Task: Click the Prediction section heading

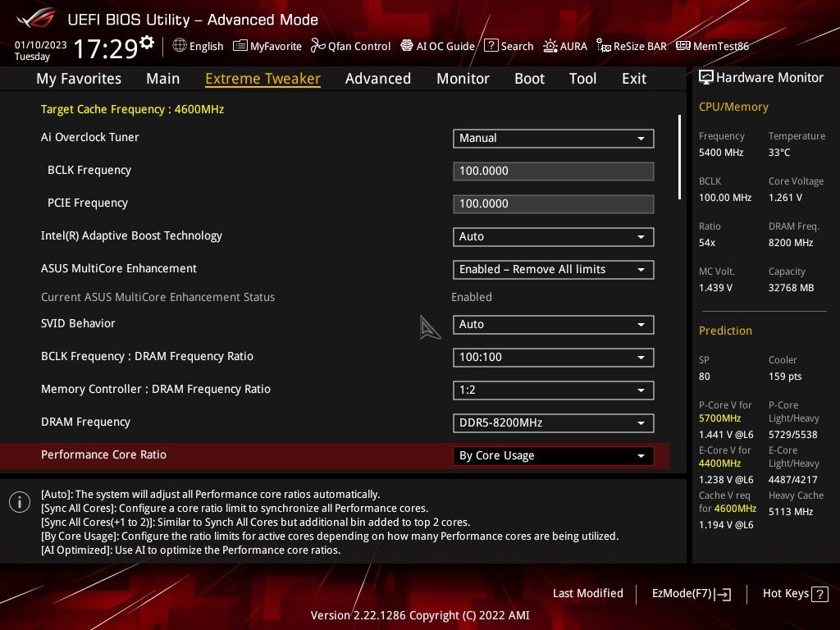Action: (x=725, y=331)
